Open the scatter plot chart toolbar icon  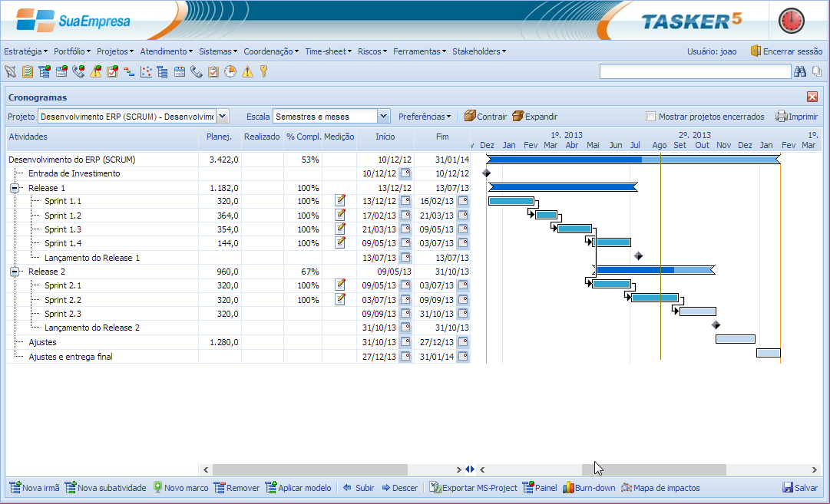tap(146, 71)
